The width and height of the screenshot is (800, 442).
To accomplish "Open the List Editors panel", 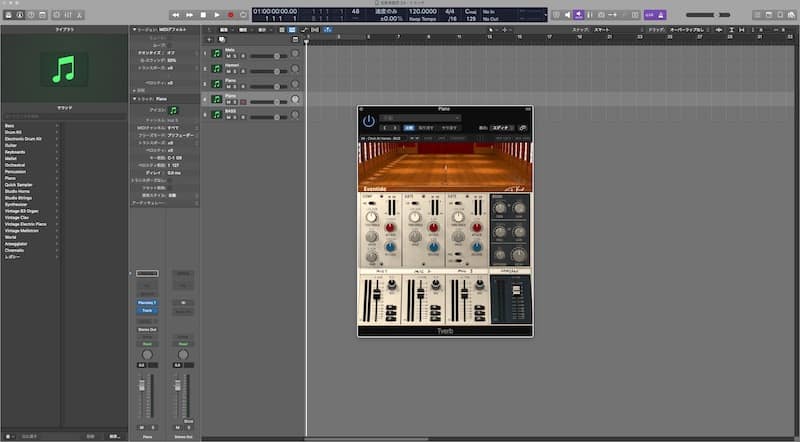I will pos(758,15).
